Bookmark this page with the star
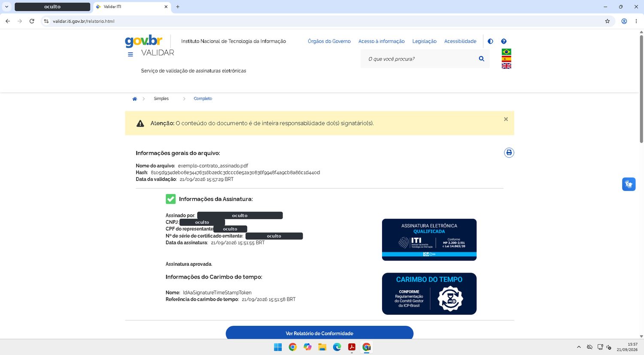644x355 pixels. [608, 21]
